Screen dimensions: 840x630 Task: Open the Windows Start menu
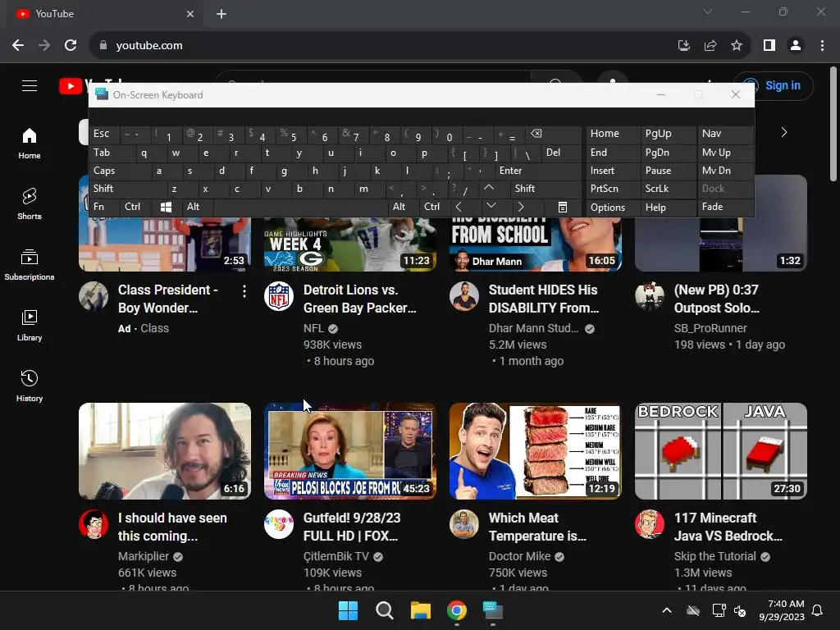click(x=348, y=610)
